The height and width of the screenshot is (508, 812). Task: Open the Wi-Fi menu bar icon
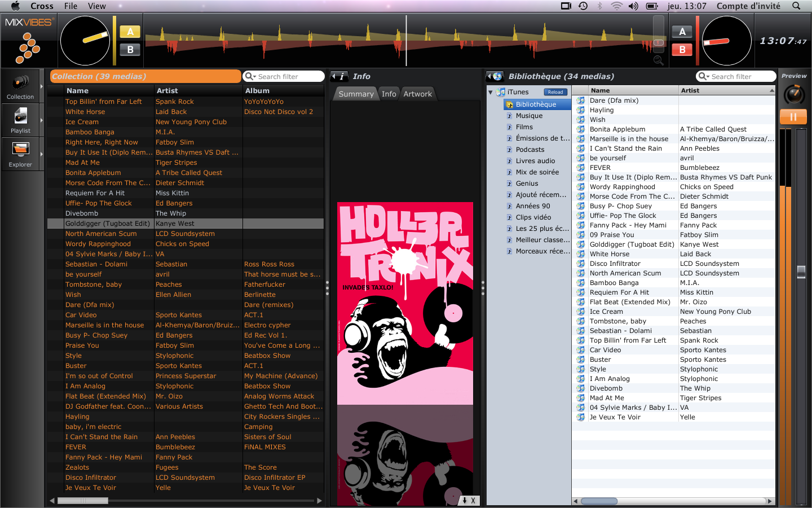pyautogui.click(x=617, y=6)
